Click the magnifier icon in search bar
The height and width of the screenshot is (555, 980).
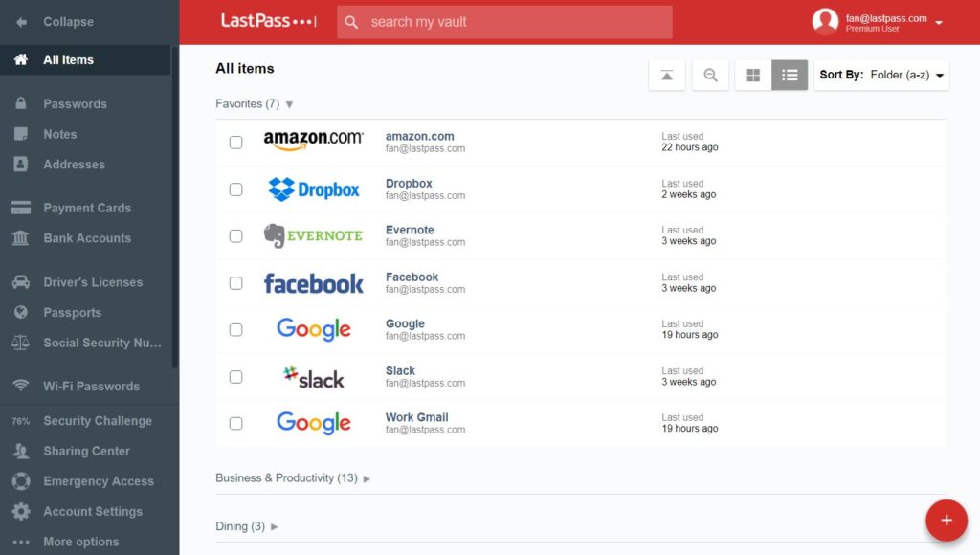point(351,23)
